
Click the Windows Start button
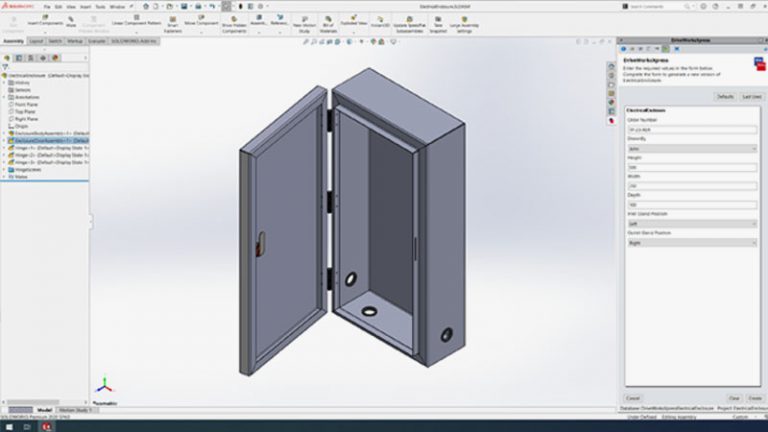9,427
